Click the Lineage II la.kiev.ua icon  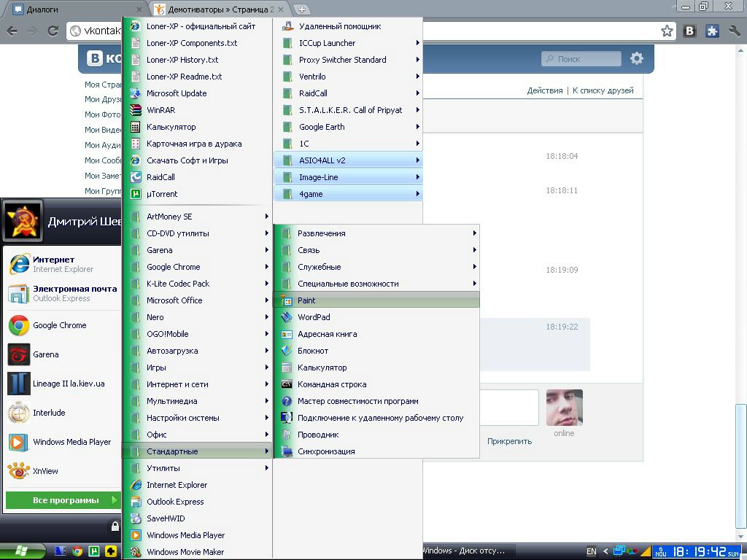coord(19,384)
